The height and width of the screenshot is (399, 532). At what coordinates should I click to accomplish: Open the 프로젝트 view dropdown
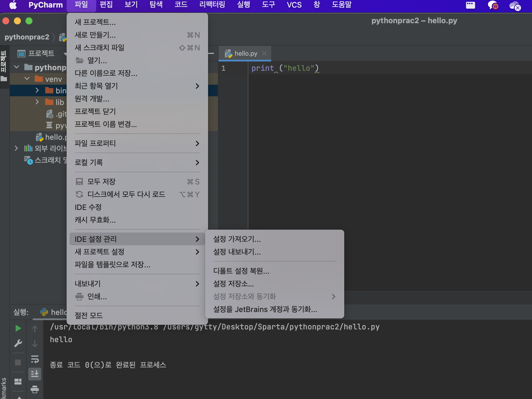[x=65, y=54]
